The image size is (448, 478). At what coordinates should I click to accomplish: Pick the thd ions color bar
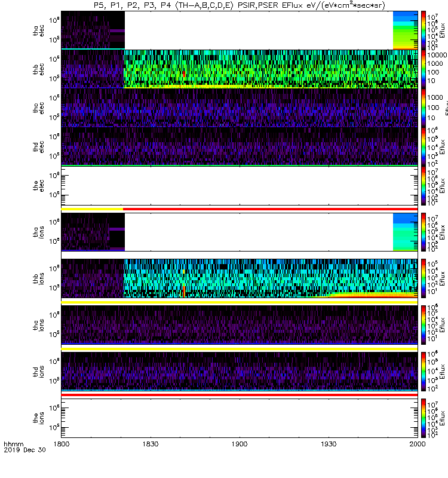coord(424,372)
